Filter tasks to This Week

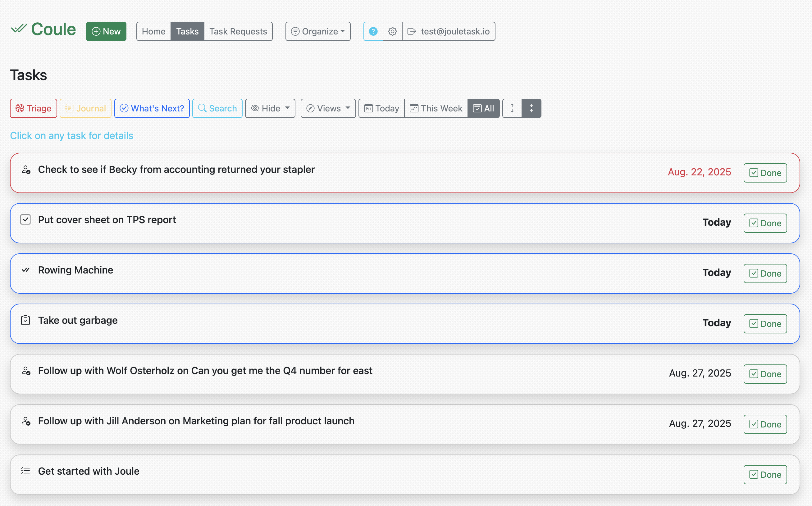pyautogui.click(x=436, y=108)
